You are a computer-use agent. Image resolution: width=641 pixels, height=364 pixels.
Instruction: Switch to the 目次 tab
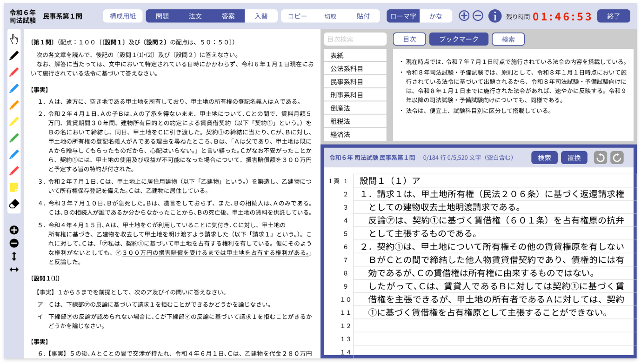click(x=409, y=40)
